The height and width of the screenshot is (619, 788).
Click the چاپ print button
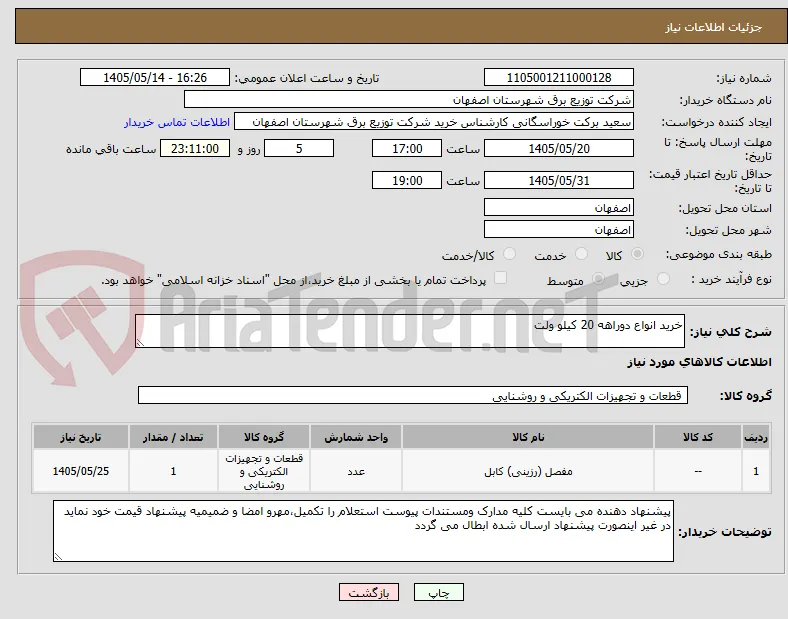pyautogui.click(x=439, y=592)
